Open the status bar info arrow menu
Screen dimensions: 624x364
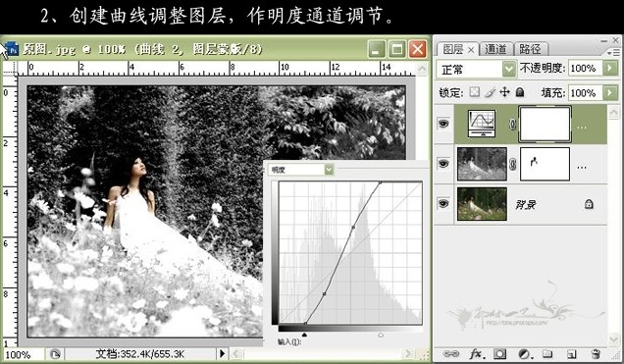click(x=222, y=353)
